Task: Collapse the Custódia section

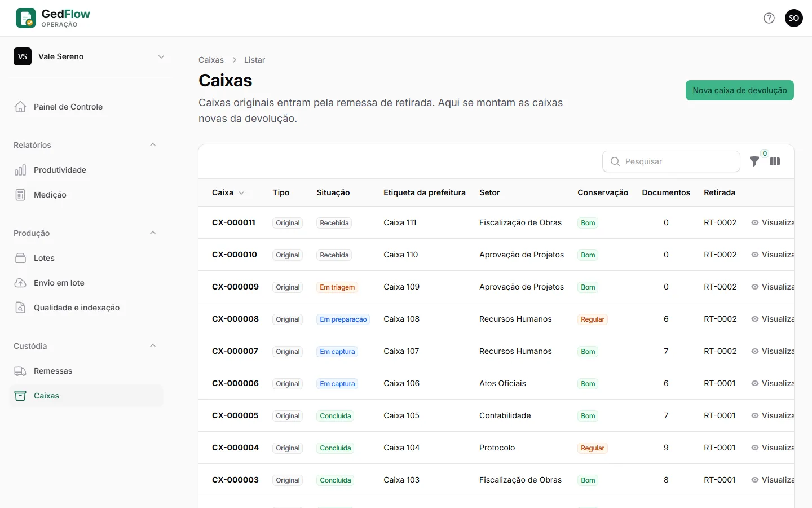Action: (153, 346)
